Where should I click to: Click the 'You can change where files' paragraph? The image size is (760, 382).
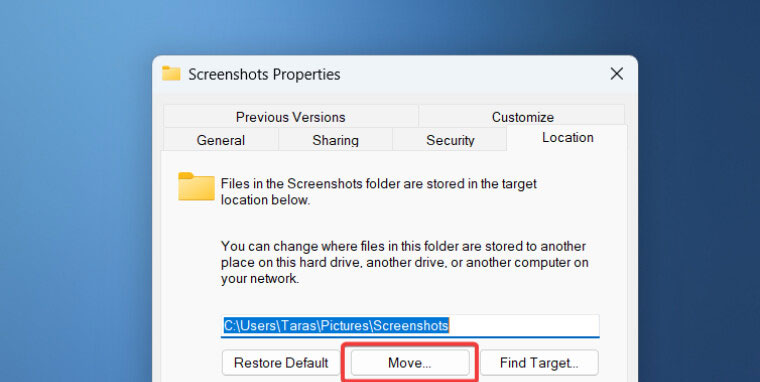(405, 262)
